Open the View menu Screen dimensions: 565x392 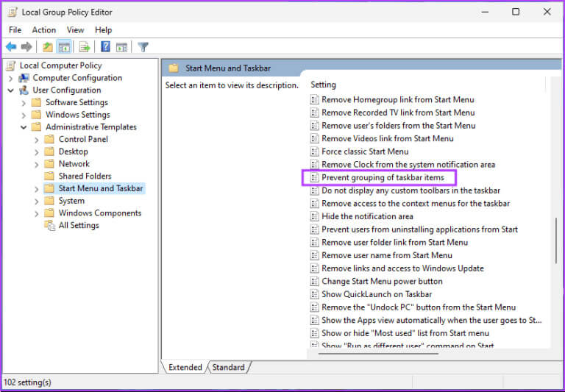click(75, 30)
